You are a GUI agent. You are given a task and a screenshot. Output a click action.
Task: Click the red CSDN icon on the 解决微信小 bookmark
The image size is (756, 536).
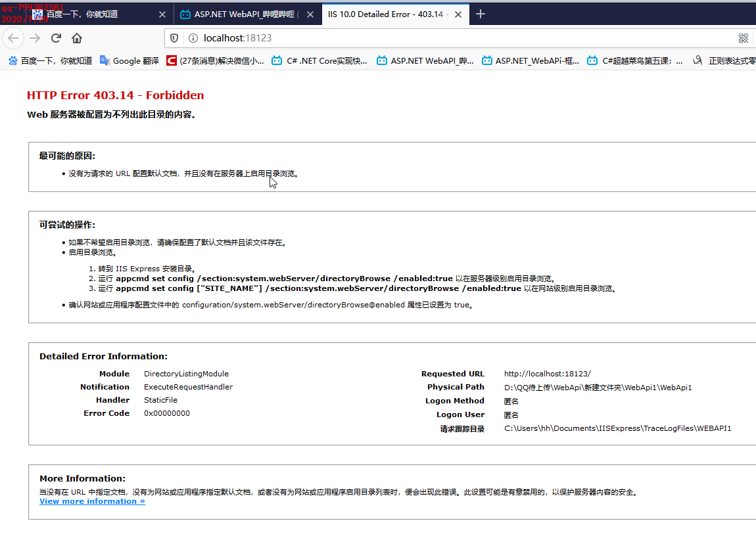[x=172, y=60]
